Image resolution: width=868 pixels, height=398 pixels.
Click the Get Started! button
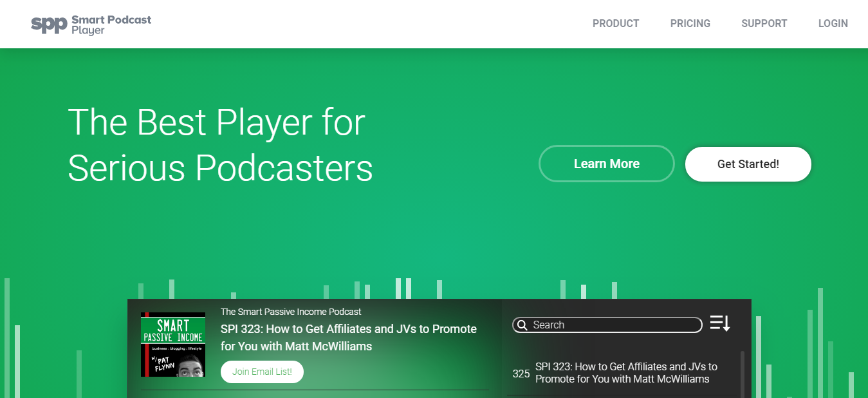tap(748, 164)
